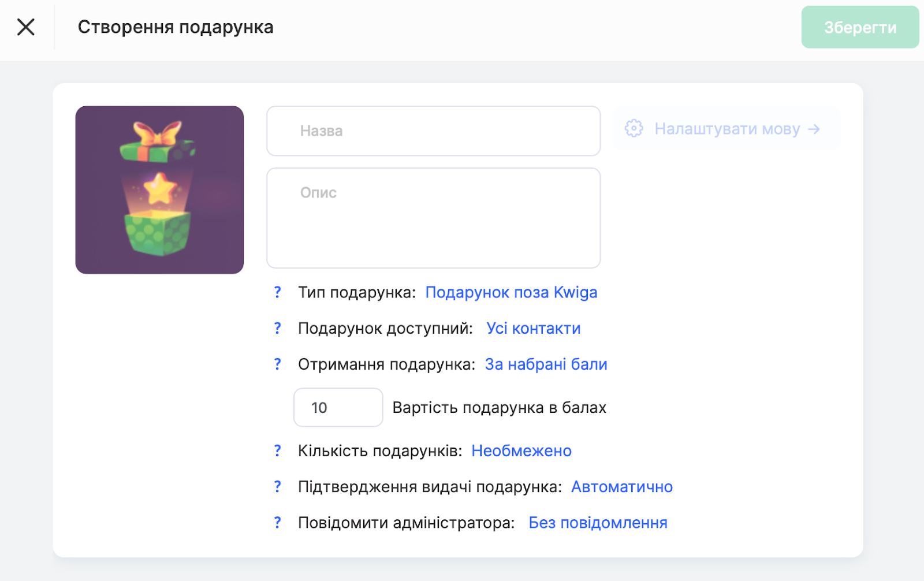The image size is (924, 581).
Task: Change confirmation option Автоматично
Action: [x=621, y=486]
